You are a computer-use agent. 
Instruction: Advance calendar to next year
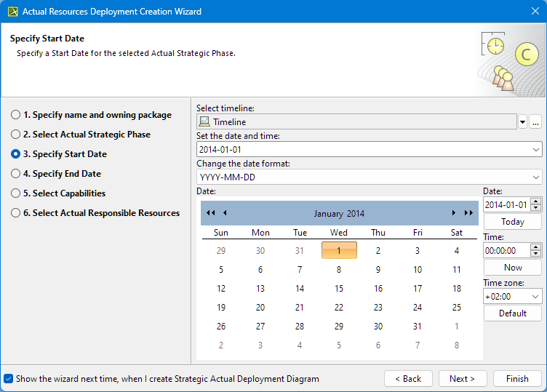(x=468, y=213)
